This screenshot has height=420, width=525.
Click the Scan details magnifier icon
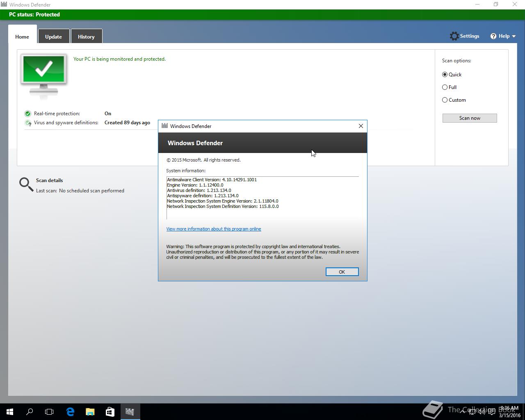point(26,185)
